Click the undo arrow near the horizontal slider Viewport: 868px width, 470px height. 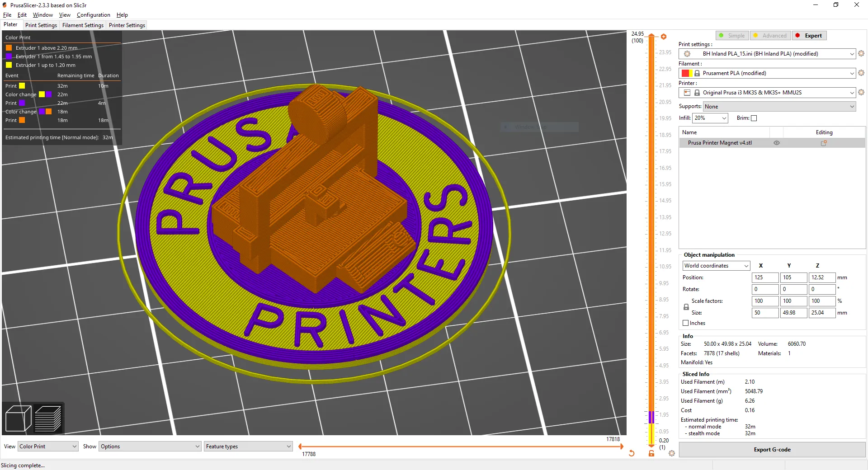coord(632,454)
